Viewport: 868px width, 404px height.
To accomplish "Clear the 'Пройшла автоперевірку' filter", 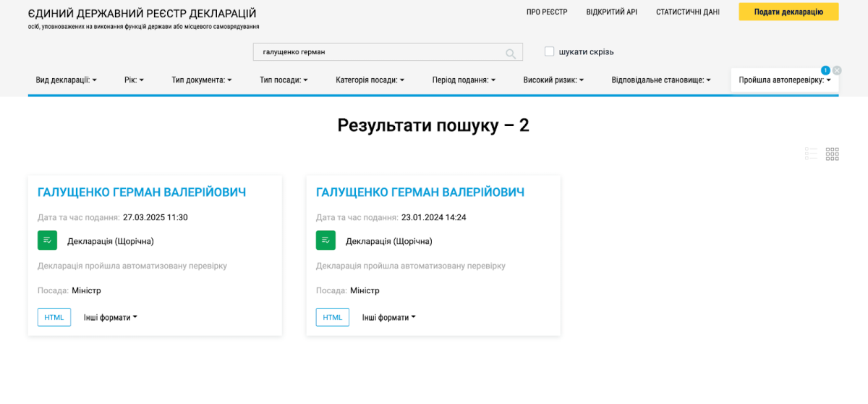I will [837, 70].
